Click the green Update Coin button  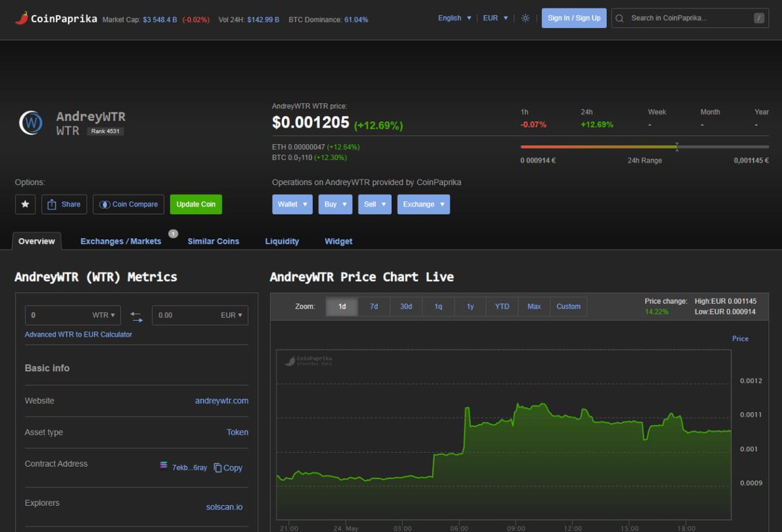196,204
